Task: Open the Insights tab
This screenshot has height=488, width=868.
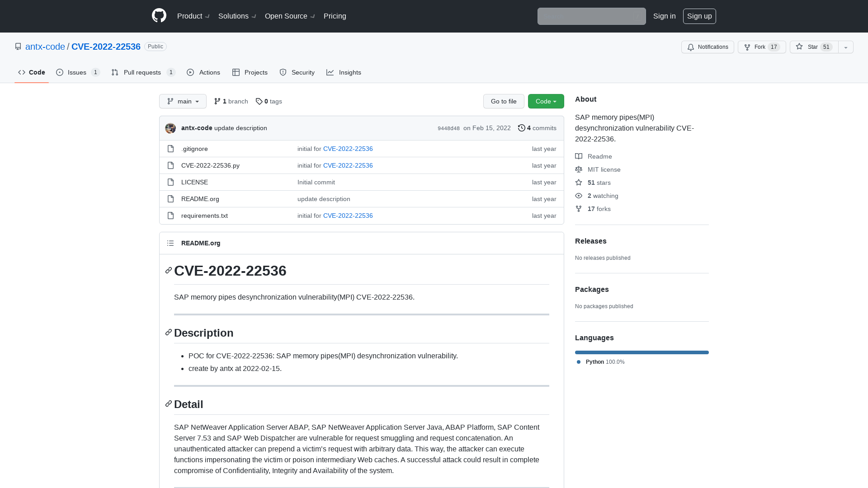Action: point(344,72)
